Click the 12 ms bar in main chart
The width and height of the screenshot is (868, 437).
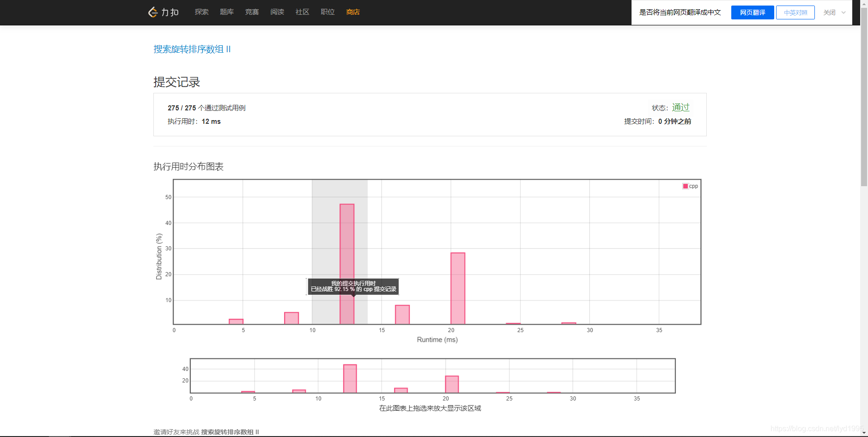[x=347, y=264]
